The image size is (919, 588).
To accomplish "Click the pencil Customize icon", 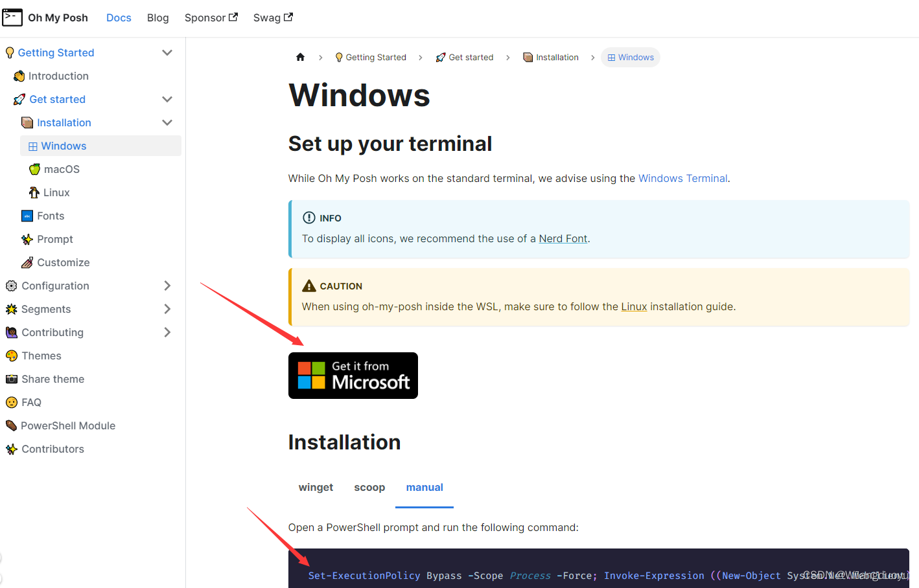I will pyautogui.click(x=27, y=262).
